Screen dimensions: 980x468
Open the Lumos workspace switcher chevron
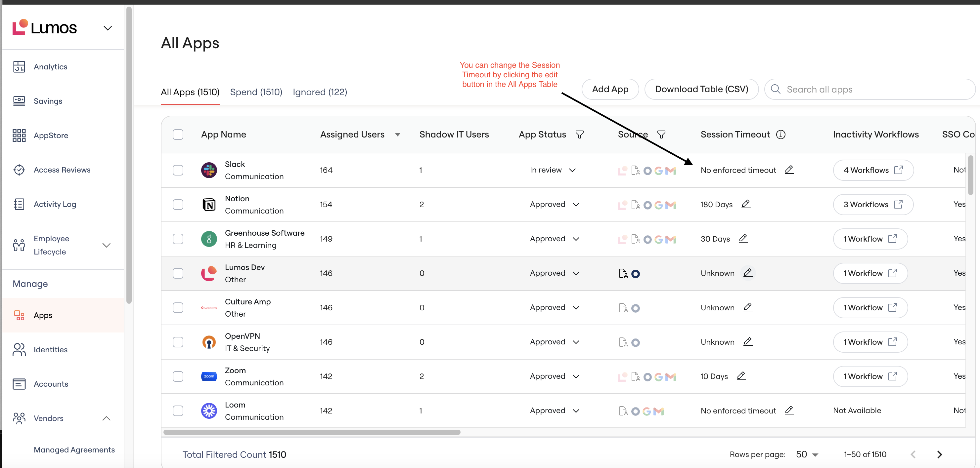coord(108,28)
